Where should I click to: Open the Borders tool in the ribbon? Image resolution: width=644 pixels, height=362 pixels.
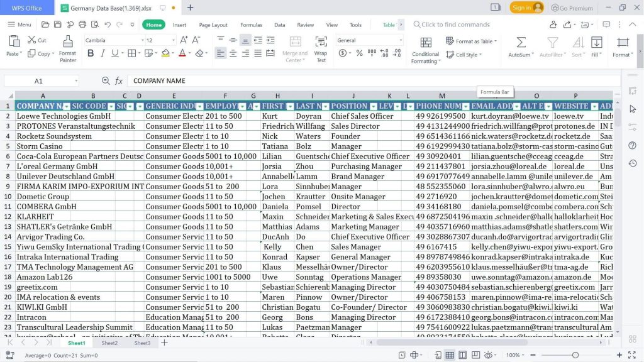pyautogui.click(x=132, y=53)
